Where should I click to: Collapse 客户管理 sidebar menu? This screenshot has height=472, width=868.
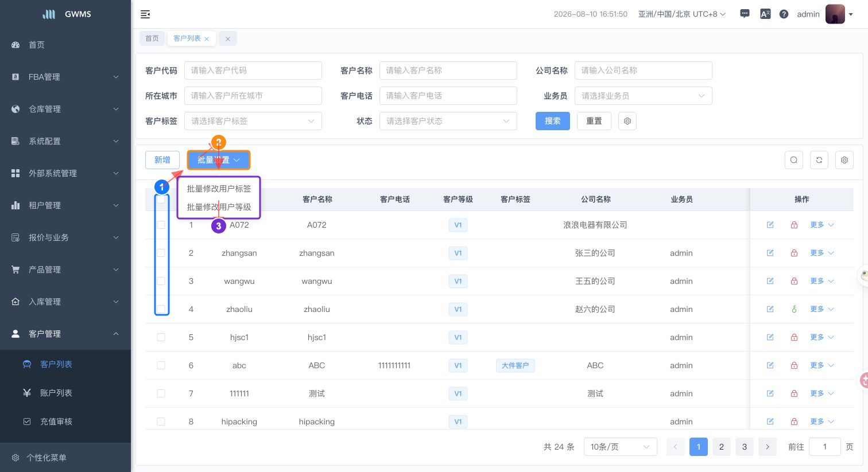(65, 334)
